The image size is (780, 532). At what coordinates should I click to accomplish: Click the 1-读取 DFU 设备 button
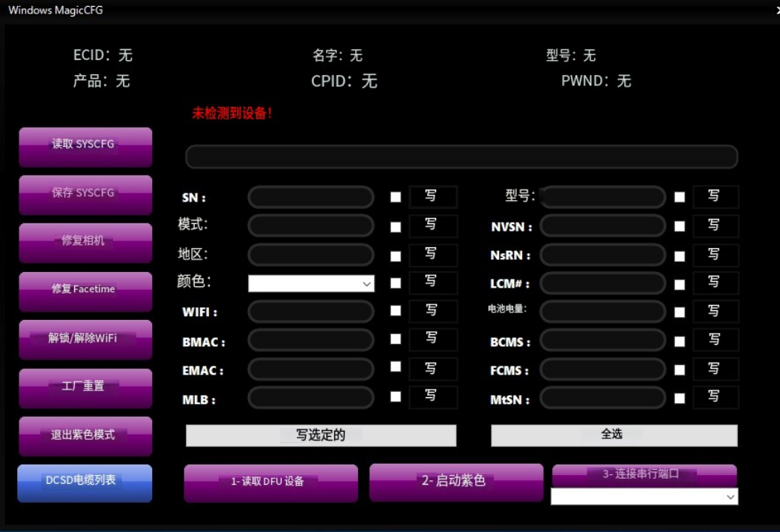point(270,483)
